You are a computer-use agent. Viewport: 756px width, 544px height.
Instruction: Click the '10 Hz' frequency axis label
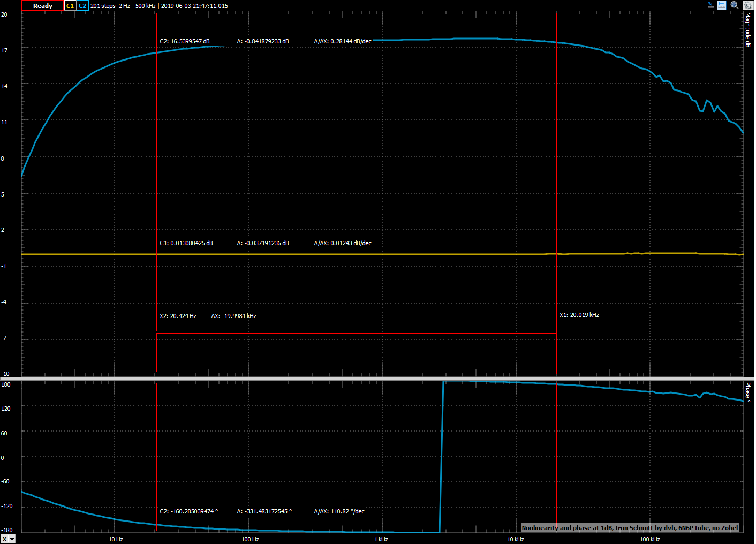116,539
